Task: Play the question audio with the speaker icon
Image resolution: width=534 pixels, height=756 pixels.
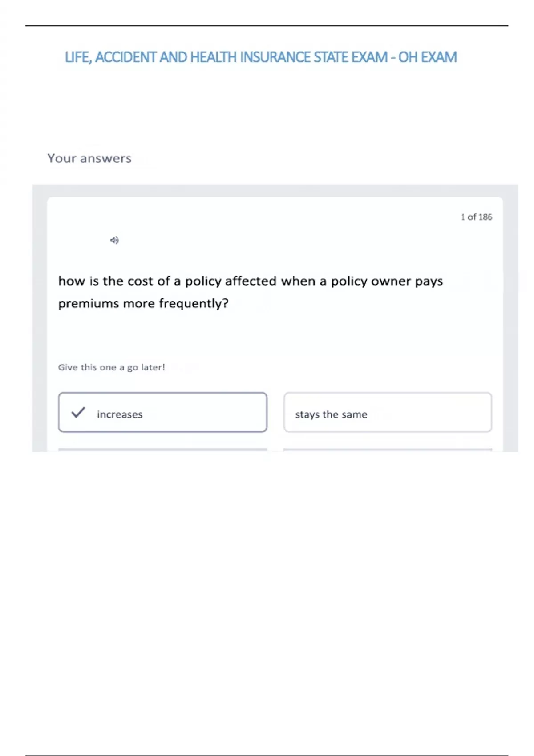Action: [114, 240]
